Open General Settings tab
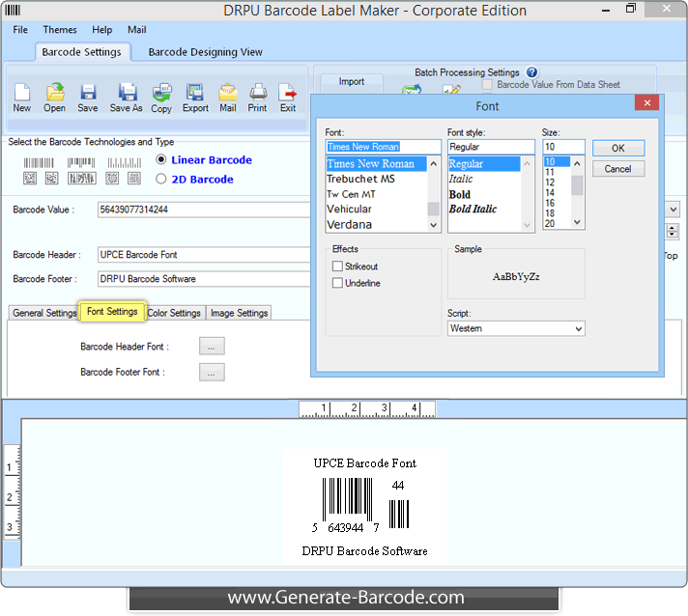Viewport: 688px width, 616px height. click(x=44, y=313)
